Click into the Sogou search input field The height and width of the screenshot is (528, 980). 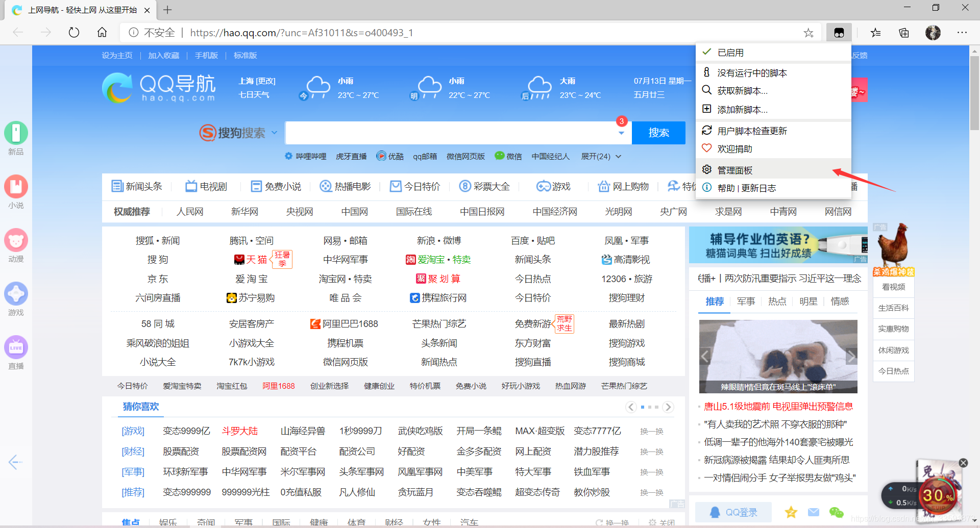(452, 133)
